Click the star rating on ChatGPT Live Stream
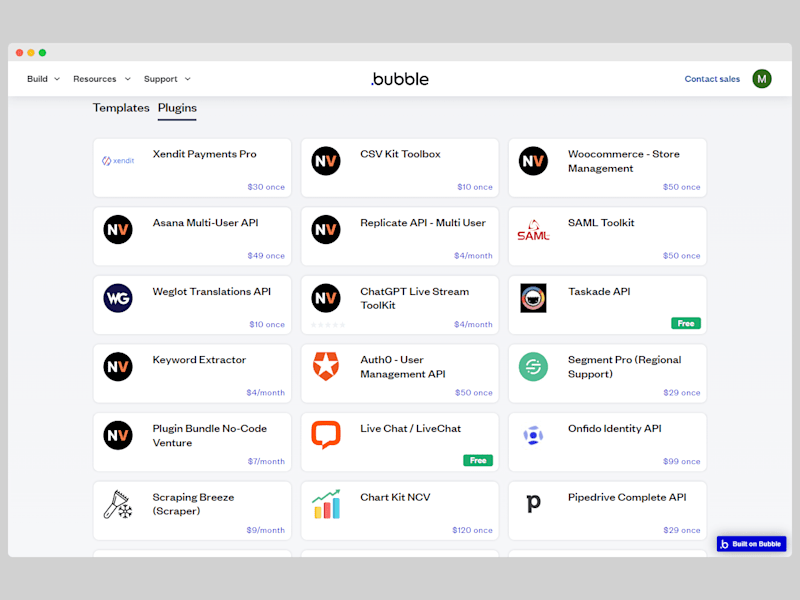The width and height of the screenshot is (800, 600). coord(328,324)
